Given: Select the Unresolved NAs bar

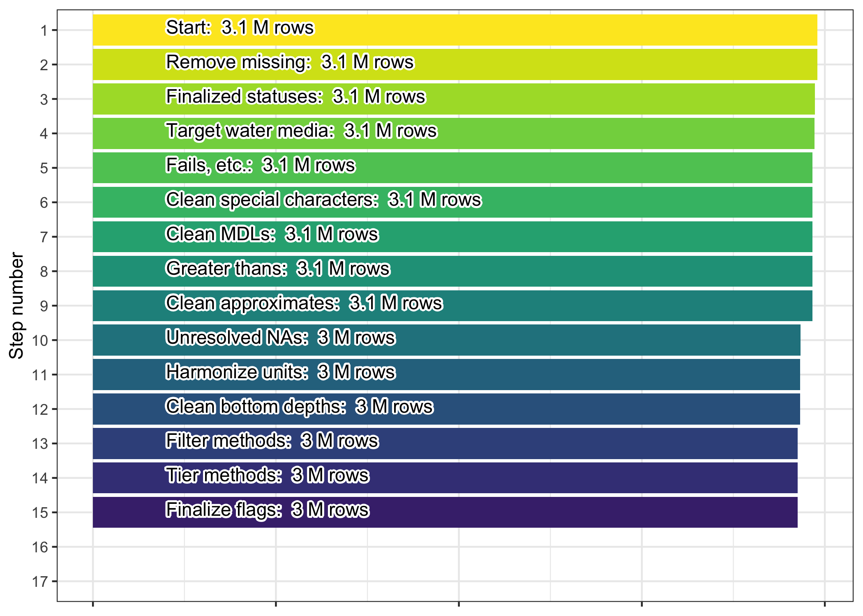Looking at the screenshot, I should (x=447, y=340).
